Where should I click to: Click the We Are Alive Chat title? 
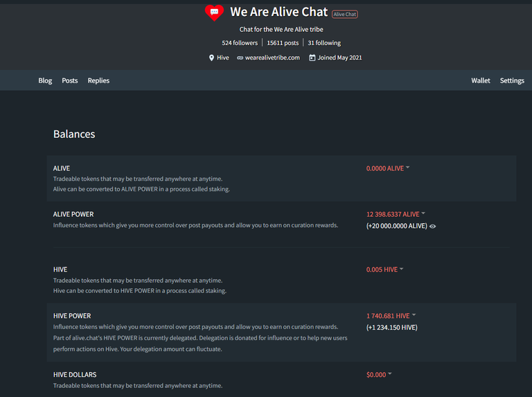point(279,12)
